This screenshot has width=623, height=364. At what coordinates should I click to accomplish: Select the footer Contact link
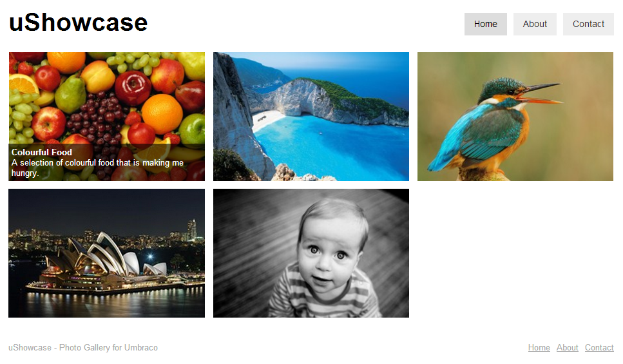click(599, 348)
